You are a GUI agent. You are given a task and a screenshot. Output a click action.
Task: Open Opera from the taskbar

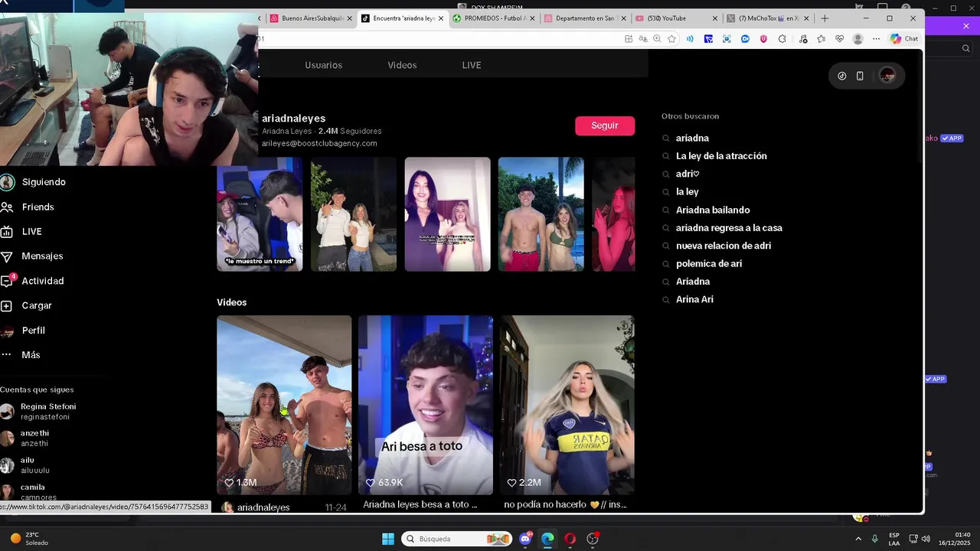point(570,539)
